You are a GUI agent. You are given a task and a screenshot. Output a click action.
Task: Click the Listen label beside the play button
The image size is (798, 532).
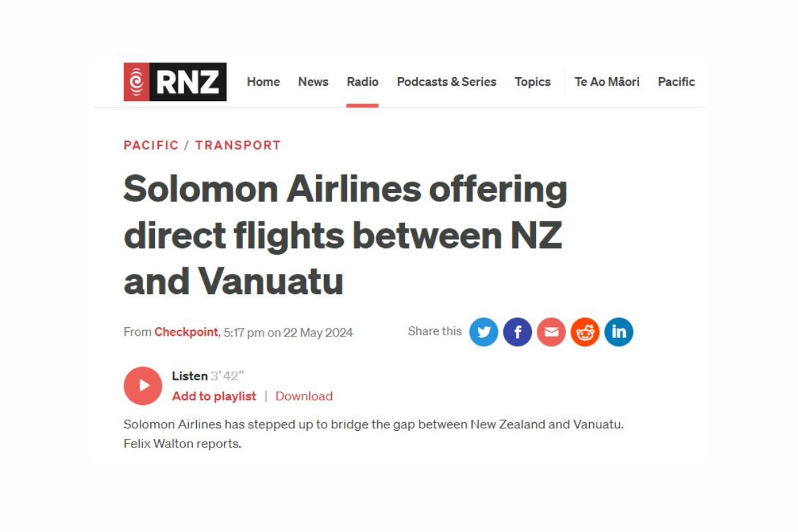pos(190,376)
